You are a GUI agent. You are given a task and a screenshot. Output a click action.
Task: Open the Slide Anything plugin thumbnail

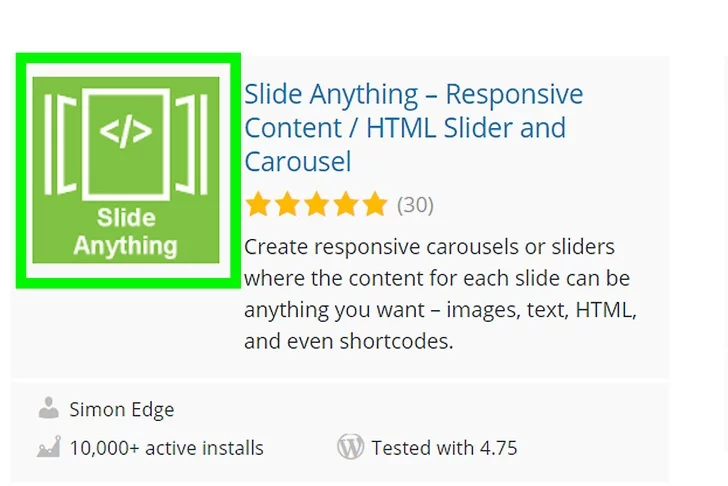(126, 170)
